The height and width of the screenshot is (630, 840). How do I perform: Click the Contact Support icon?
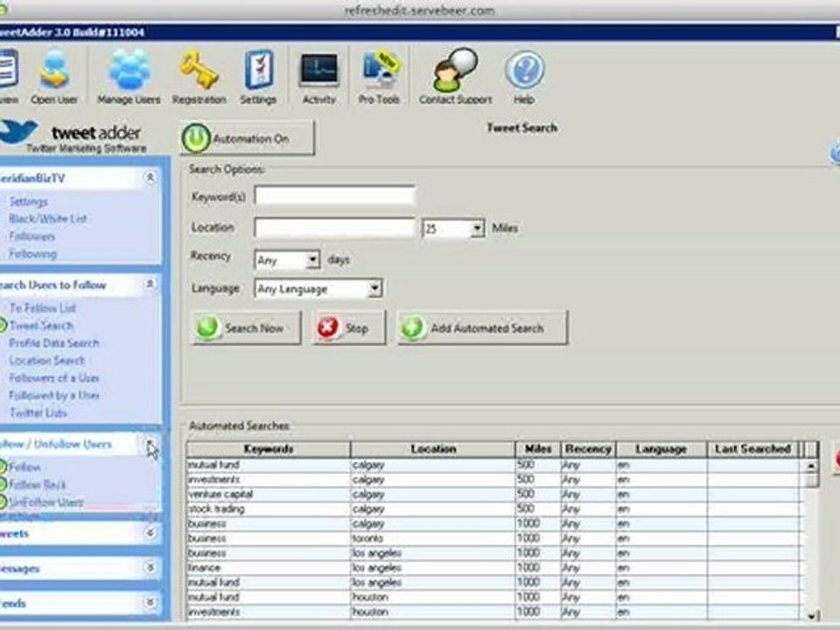455,70
